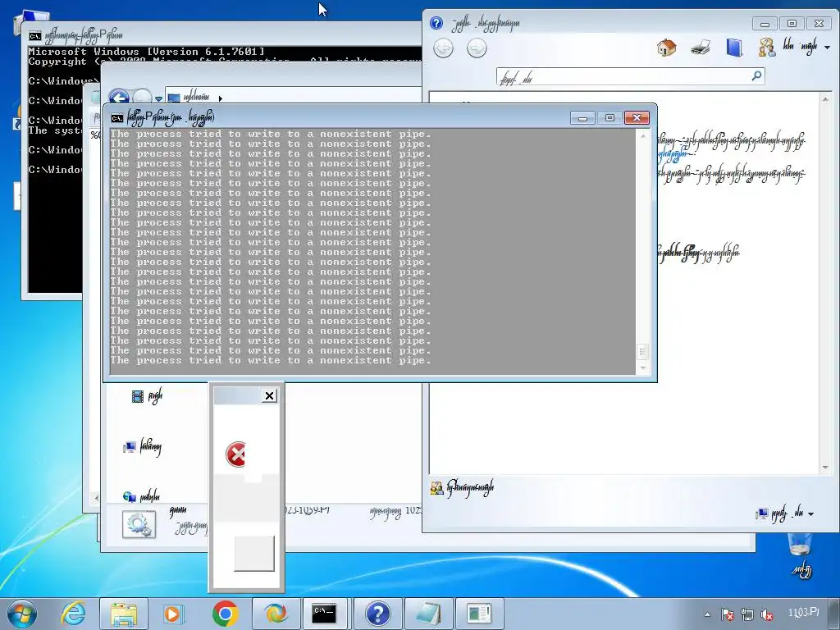Open Windows Media Player from taskbar

[x=174, y=614]
